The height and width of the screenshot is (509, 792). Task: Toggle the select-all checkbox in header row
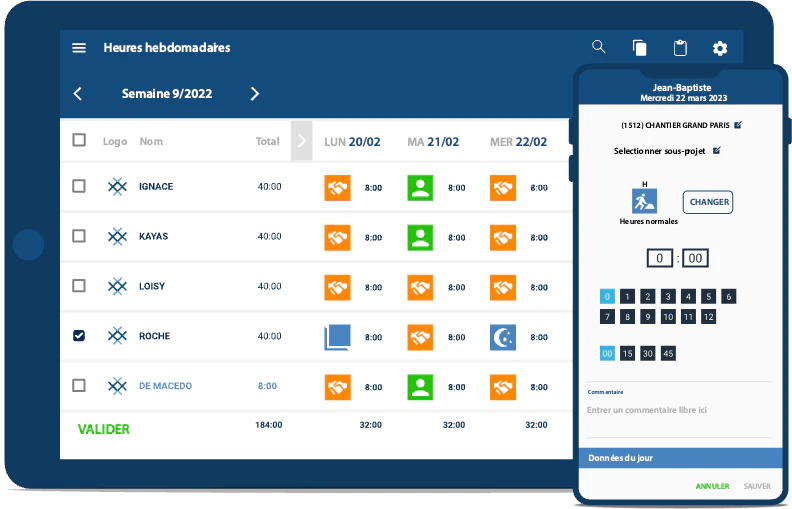79,140
